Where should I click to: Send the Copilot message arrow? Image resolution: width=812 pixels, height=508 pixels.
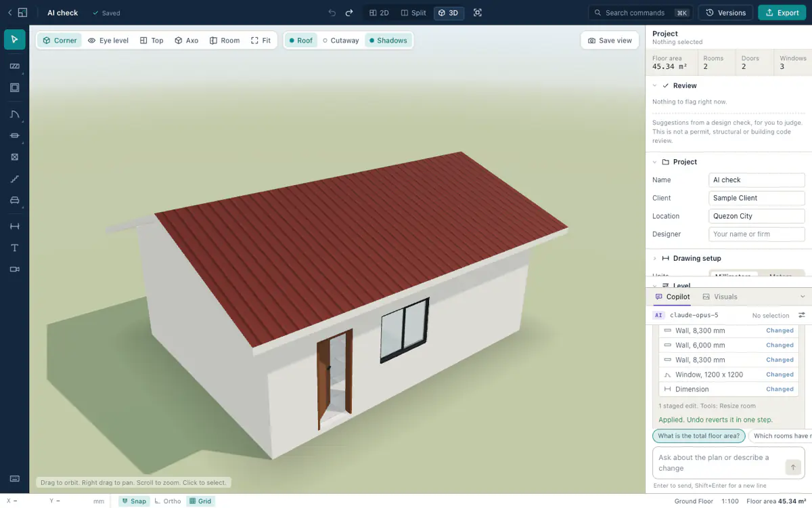pos(793,467)
